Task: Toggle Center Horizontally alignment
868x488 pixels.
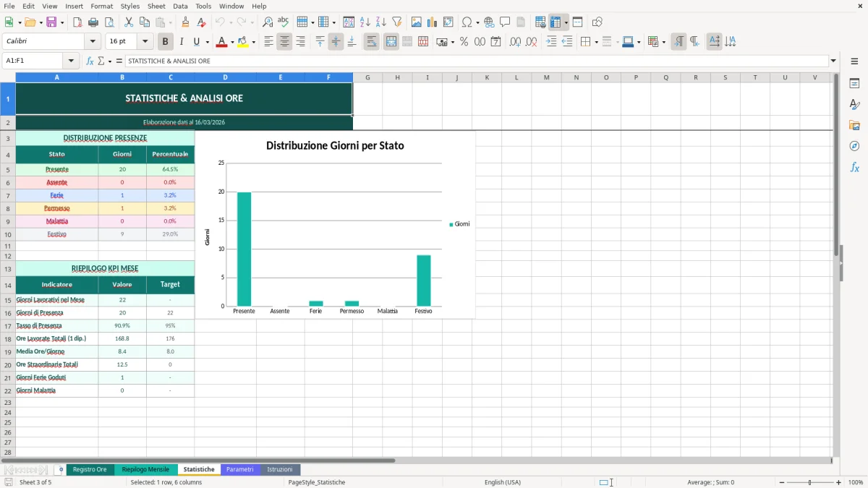Action: [x=284, y=42]
